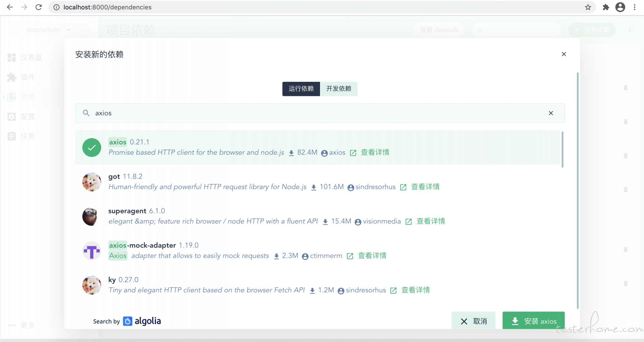Open 查看详情 for axios-mock-adapter
644x342 pixels.
372,256
